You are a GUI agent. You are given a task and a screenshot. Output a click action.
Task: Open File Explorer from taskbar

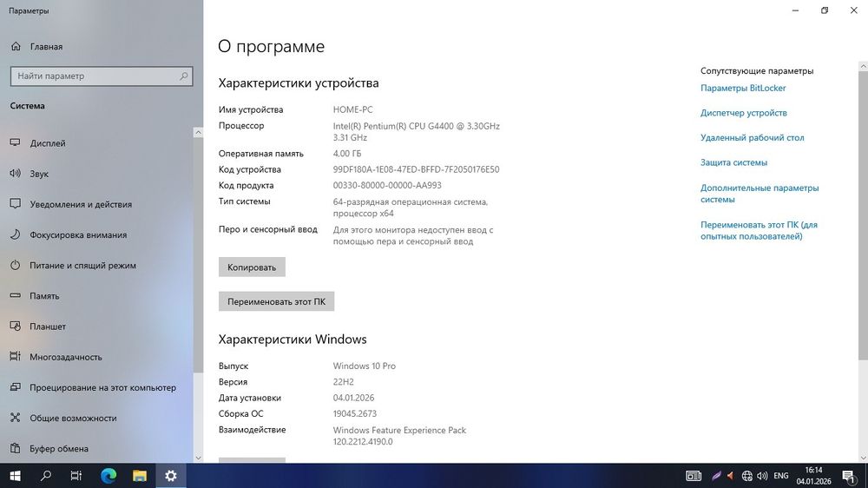click(x=140, y=476)
